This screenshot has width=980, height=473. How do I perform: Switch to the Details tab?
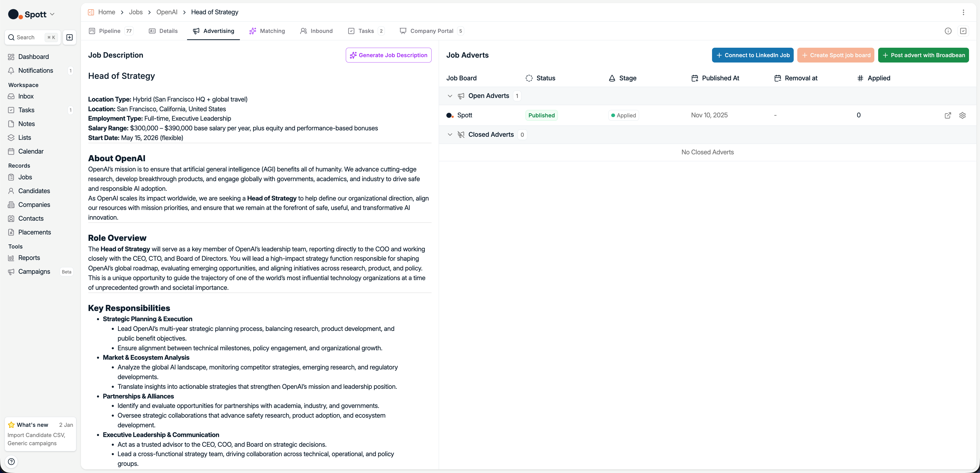(x=163, y=31)
